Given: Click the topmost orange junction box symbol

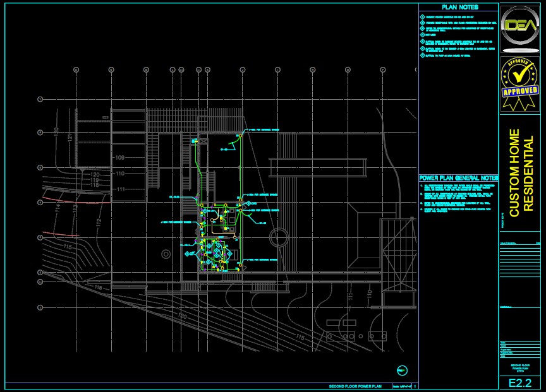Looking at the screenshot, I should pyautogui.click(x=241, y=135).
